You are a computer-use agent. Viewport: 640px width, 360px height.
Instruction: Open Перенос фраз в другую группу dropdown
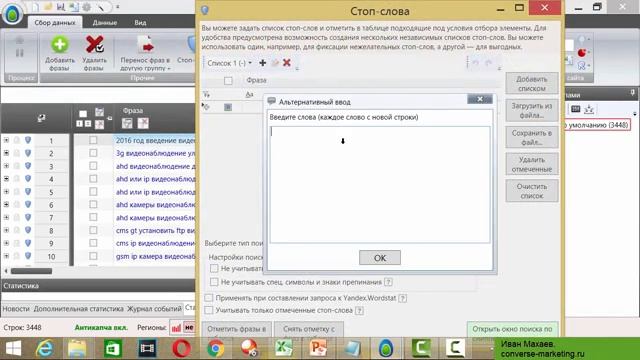tap(145, 54)
